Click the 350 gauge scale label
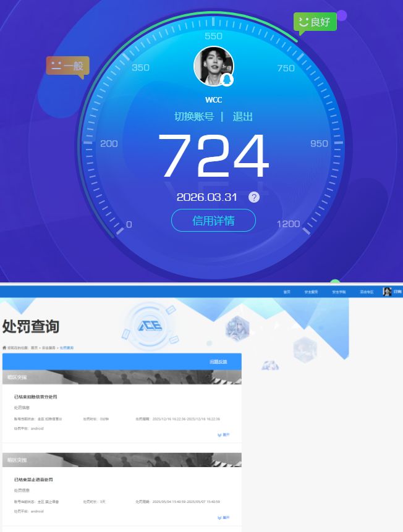The width and height of the screenshot is (403, 532). [140, 67]
